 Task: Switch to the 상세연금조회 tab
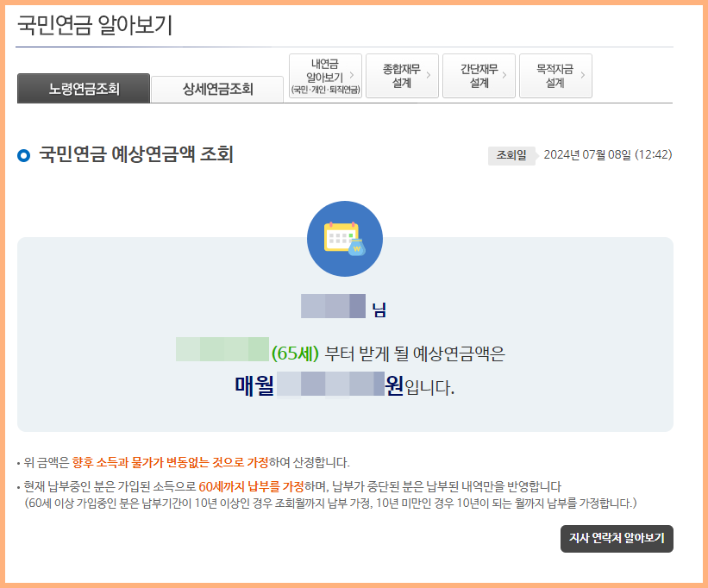pos(216,87)
